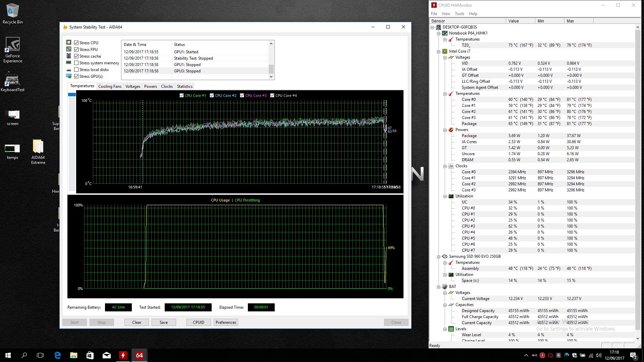Switch to AIDA64 taskbar icon

coord(139,355)
